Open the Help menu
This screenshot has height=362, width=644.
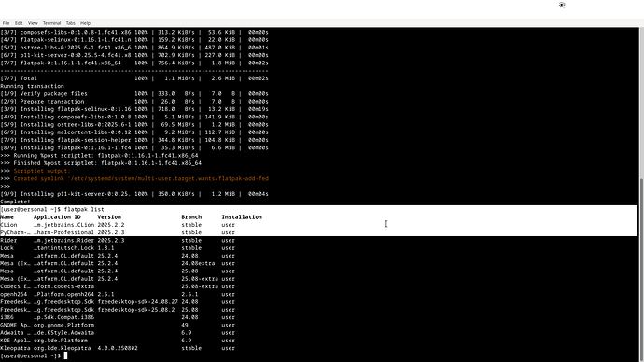click(x=86, y=23)
